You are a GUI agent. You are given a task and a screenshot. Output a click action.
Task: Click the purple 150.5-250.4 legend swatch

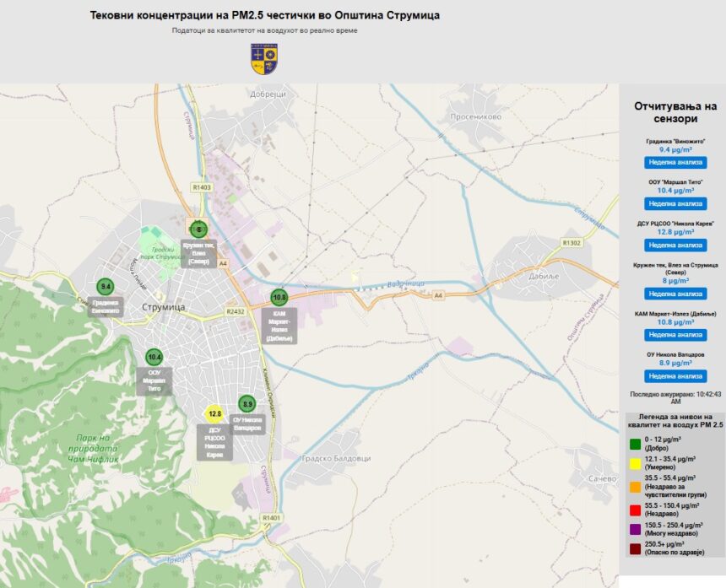coord(635,529)
